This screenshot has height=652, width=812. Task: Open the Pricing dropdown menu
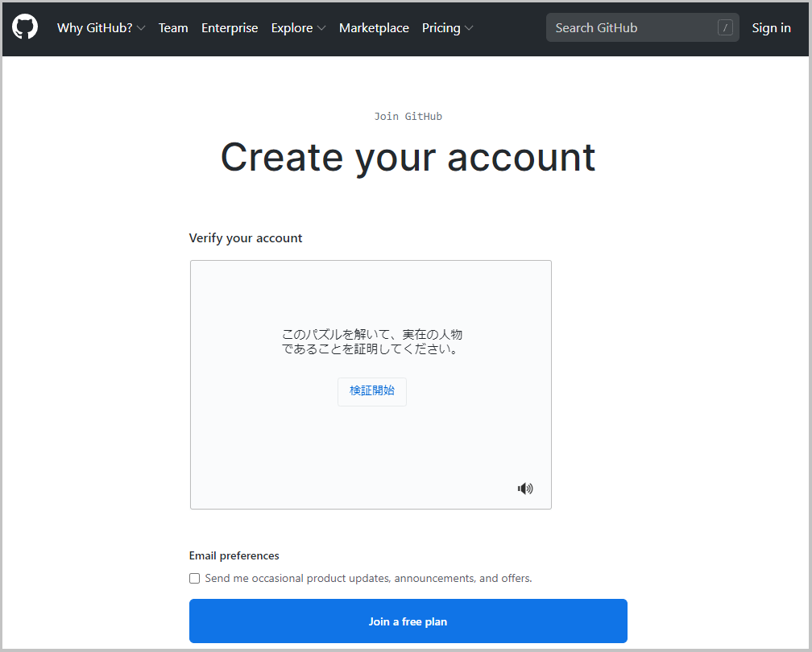pos(447,27)
